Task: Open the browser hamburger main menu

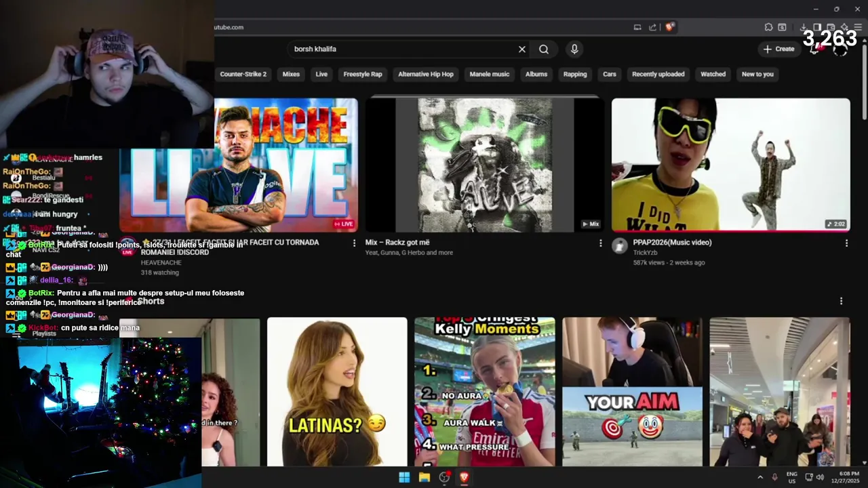Action: [x=859, y=27]
